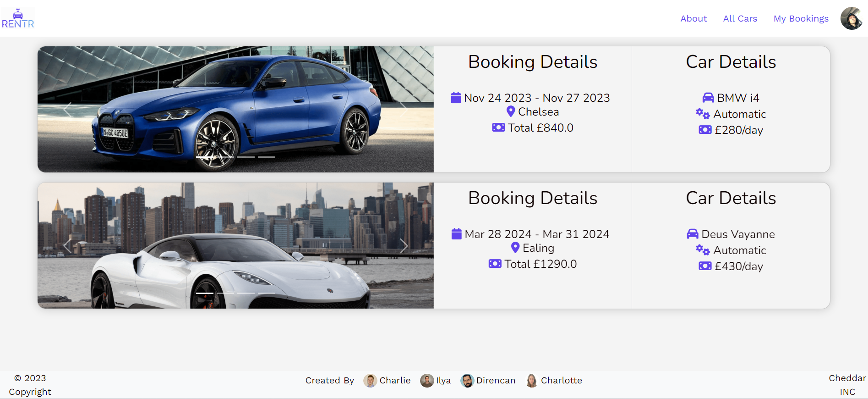Click Ilya's avatar in footer
868x399 pixels.
coord(427,381)
